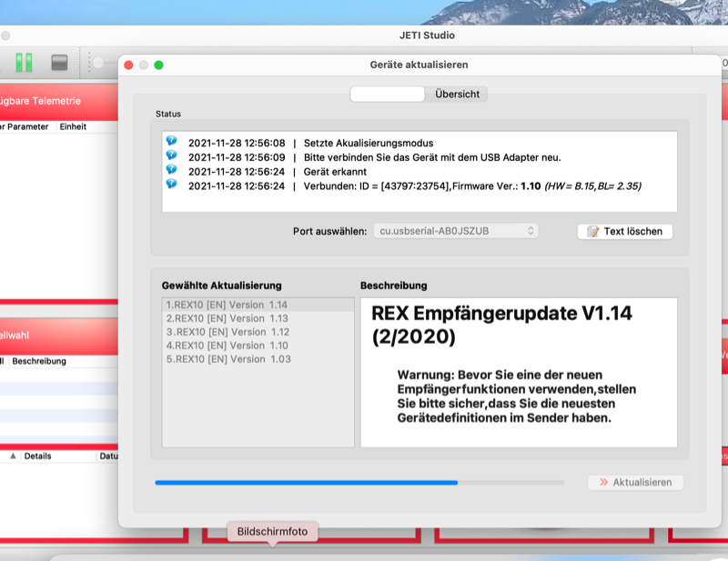Click info icon beside 'Setzte Akualisierungsmodus' log entry

(171, 140)
